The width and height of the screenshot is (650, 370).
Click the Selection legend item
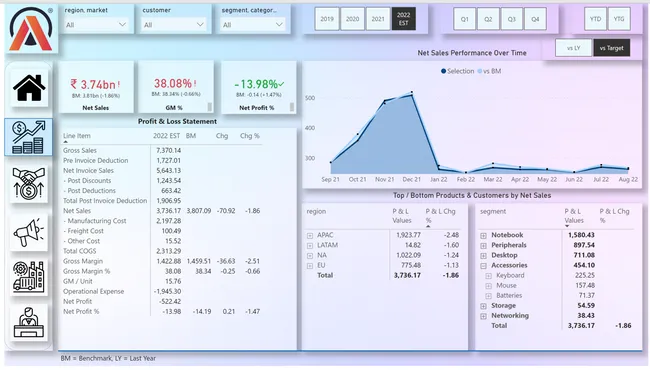[x=457, y=71]
